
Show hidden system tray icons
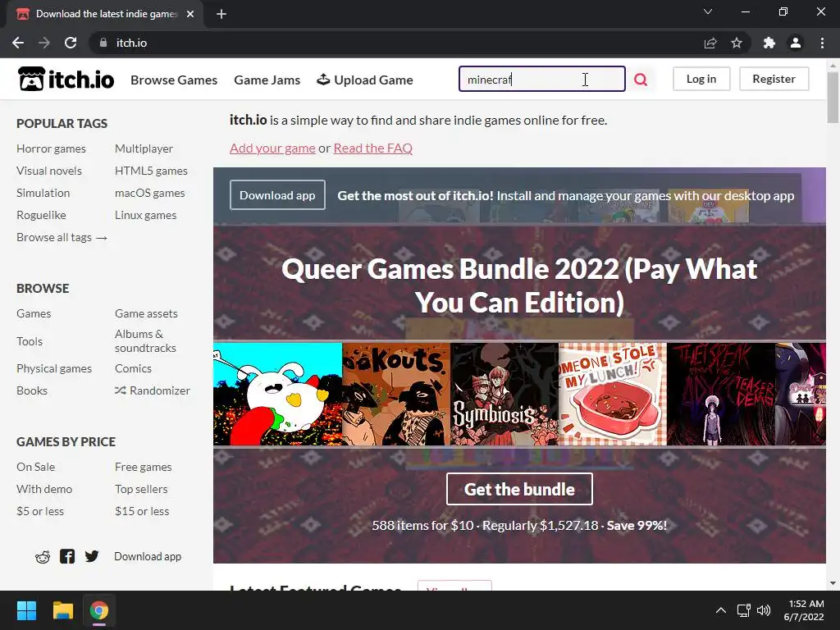coord(721,610)
